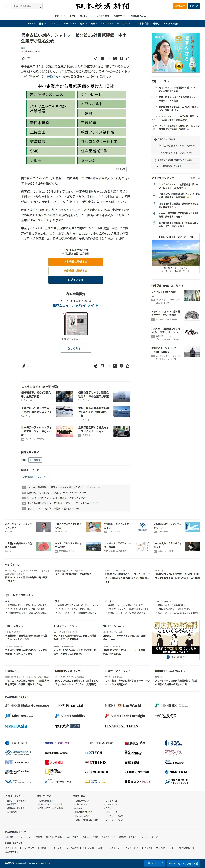Click the upload share icon under the headline
The image size is (205, 868).
click(x=128, y=58)
